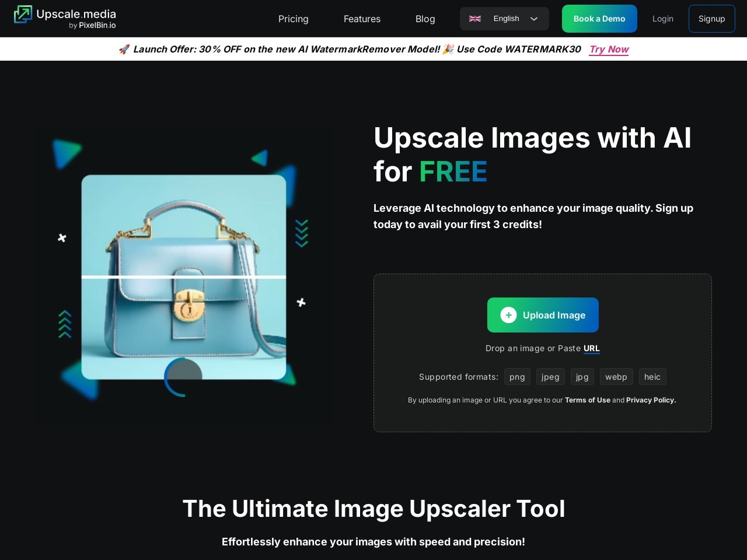
Task: Click the URL paste link
Action: tap(592, 348)
